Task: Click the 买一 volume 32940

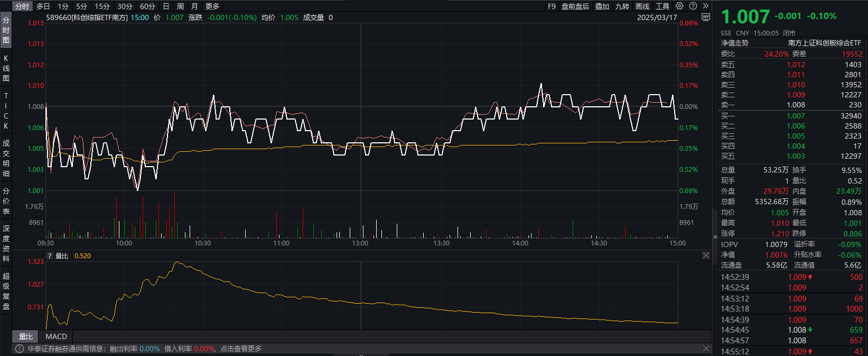Action: 851,116
